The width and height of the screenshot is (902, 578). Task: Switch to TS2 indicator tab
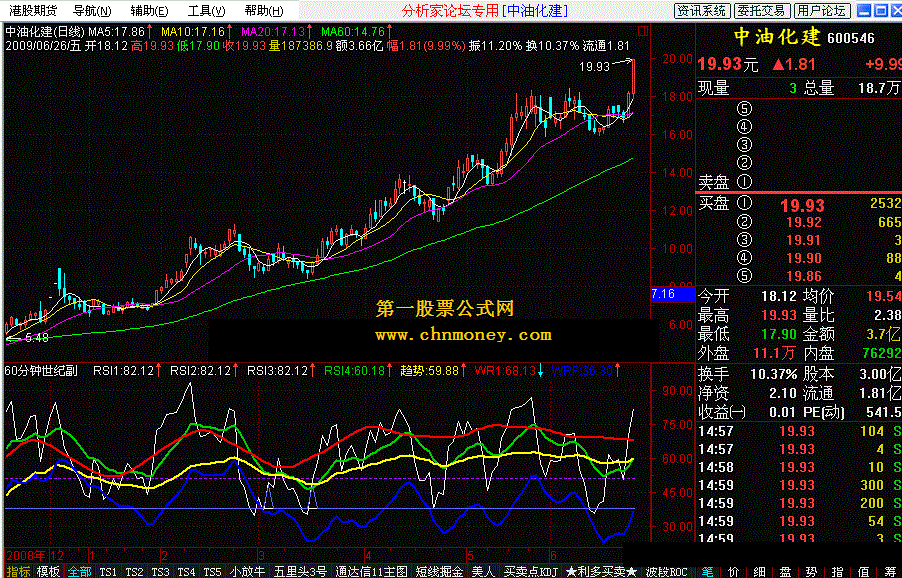134,572
